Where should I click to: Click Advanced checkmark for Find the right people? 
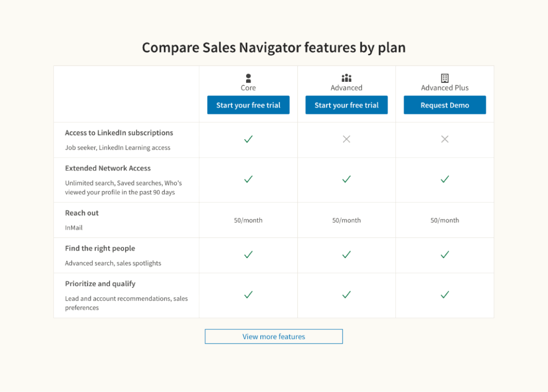pyautogui.click(x=347, y=254)
